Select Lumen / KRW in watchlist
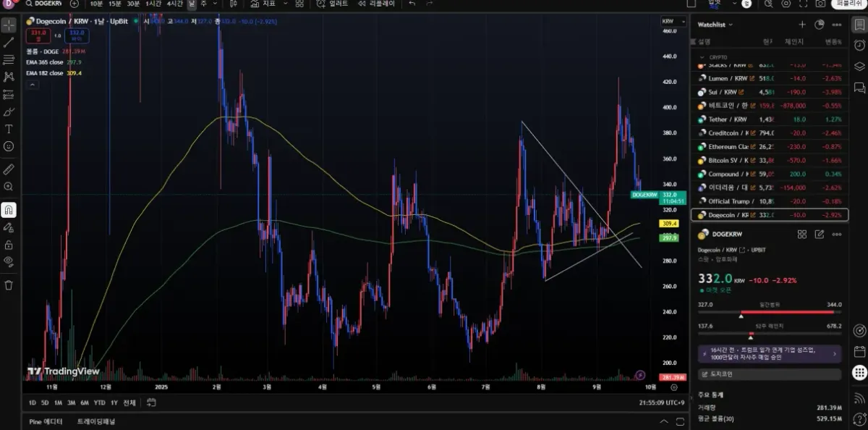Image resolution: width=868 pixels, height=430 pixels. (x=770, y=78)
